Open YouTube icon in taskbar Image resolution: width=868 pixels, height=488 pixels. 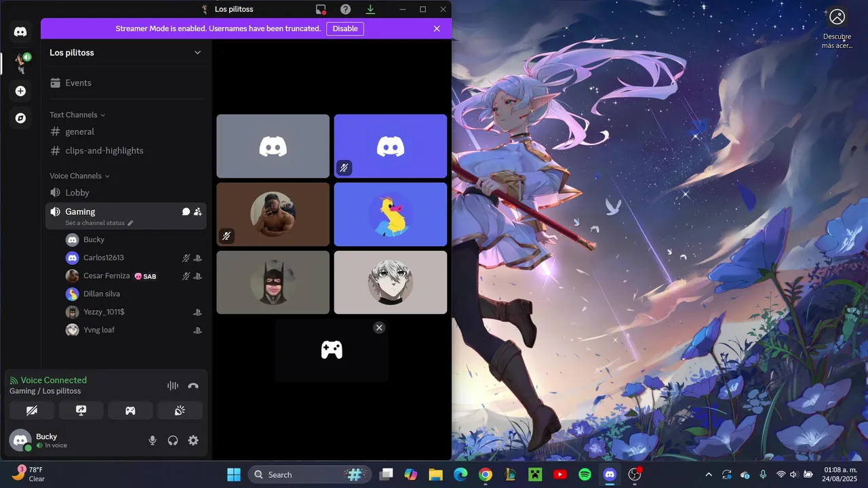coord(560,474)
